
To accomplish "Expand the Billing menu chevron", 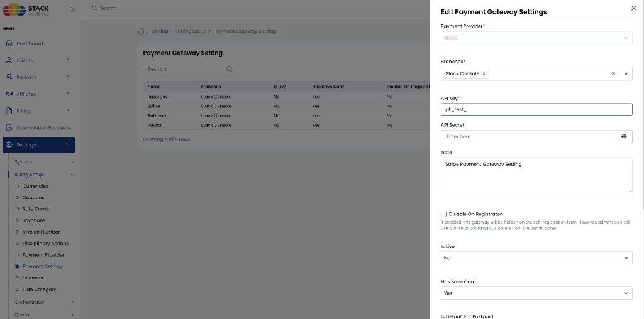I will (67, 111).
